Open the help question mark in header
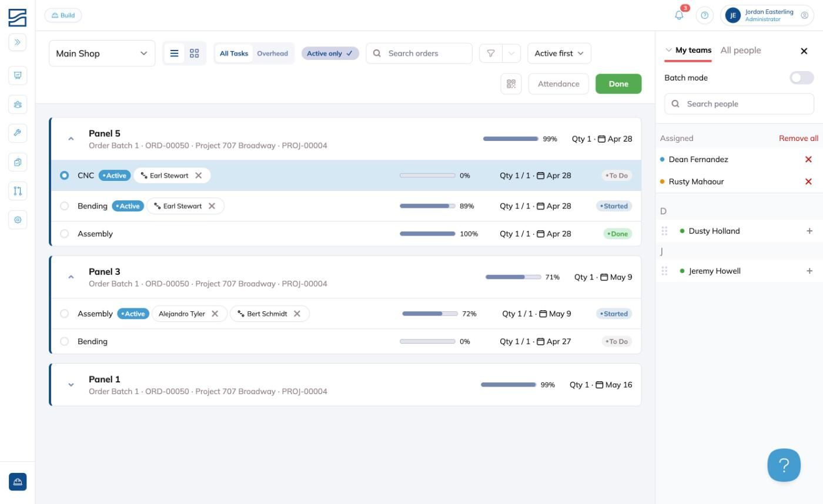This screenshot has width=823, height=504. (704, 15)
